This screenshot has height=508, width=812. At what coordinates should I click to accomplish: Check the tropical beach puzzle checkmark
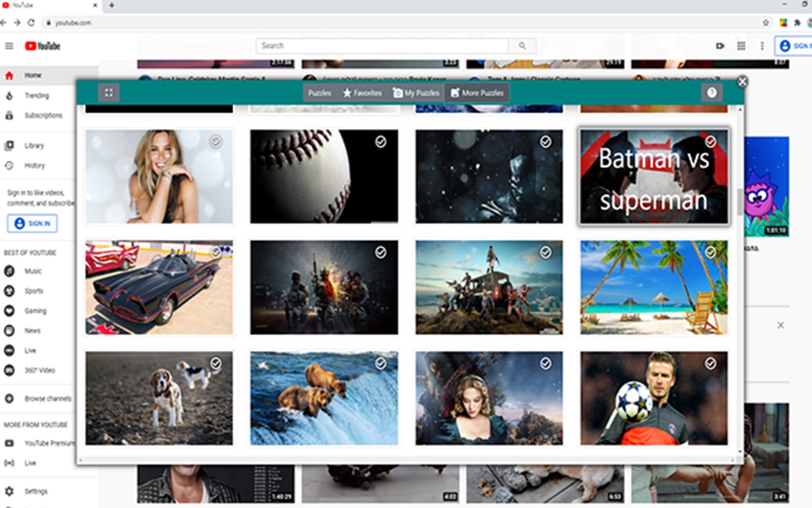coord(710,253)
